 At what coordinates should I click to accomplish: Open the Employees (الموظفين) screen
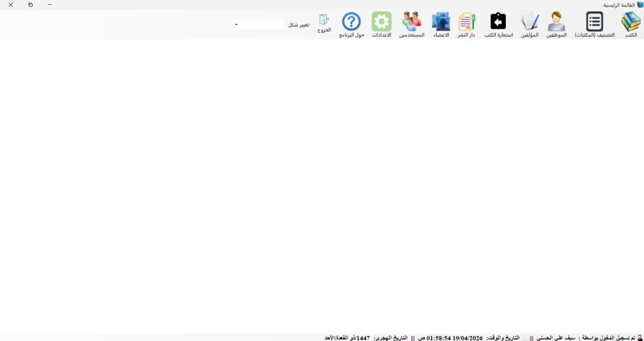pos(557,25)
